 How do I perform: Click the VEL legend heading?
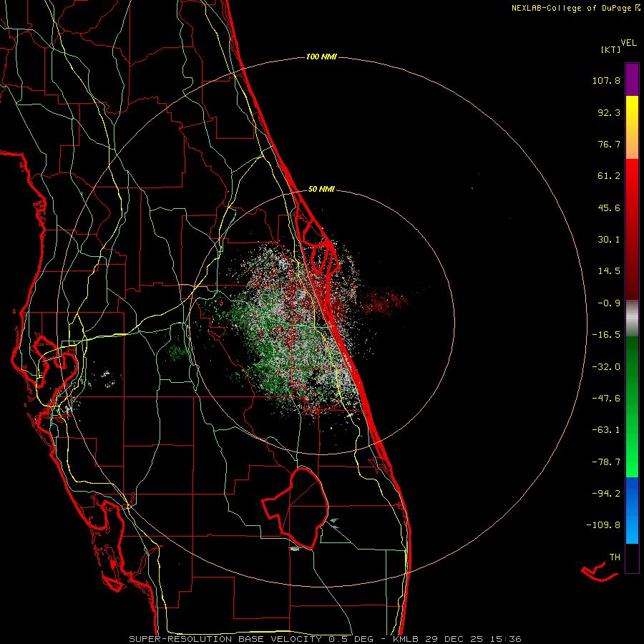click(628, 43)
